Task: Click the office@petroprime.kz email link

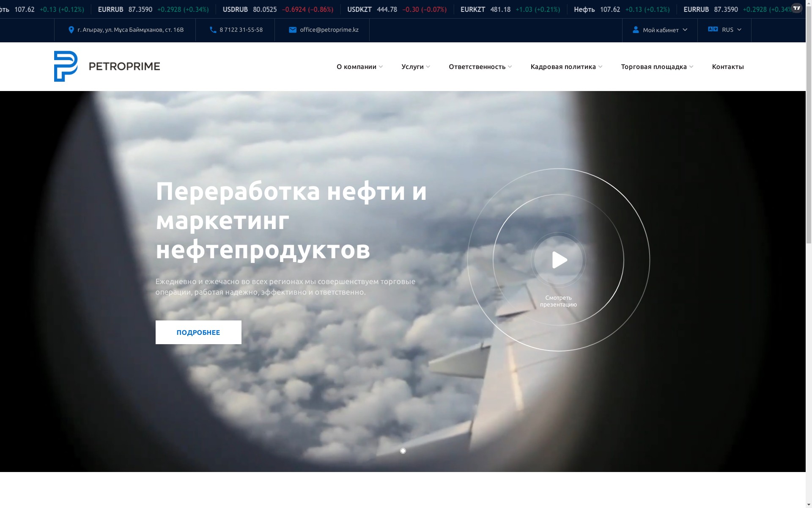Action: pyautogui.click(x=329, y=30)
